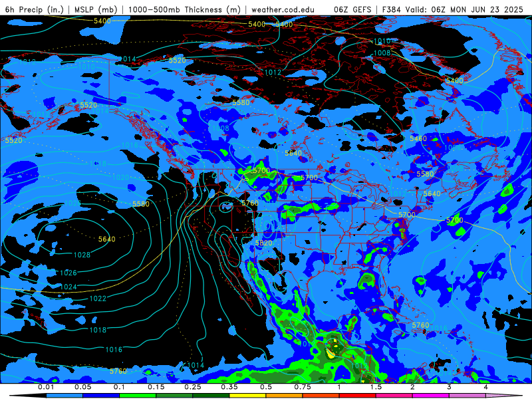
Task: Click the weather.cod.edu text in the header
Action: tap(283, 9)
